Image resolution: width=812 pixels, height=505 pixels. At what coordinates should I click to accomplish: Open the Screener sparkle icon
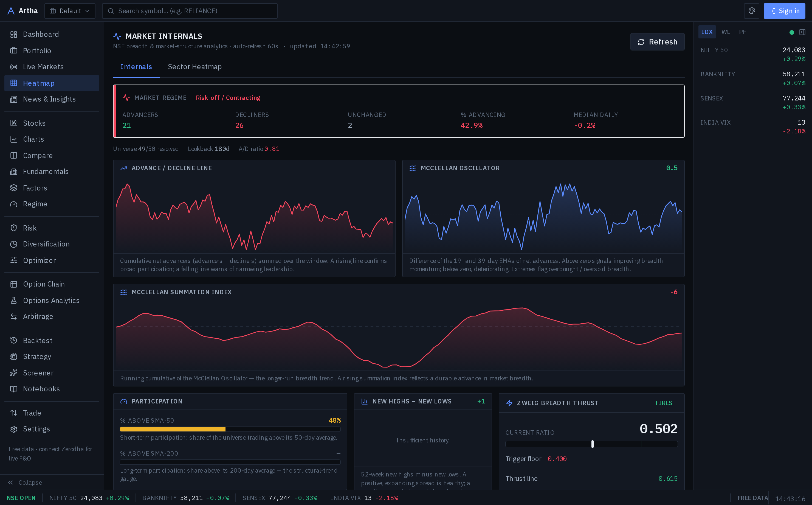coord(14,373)
